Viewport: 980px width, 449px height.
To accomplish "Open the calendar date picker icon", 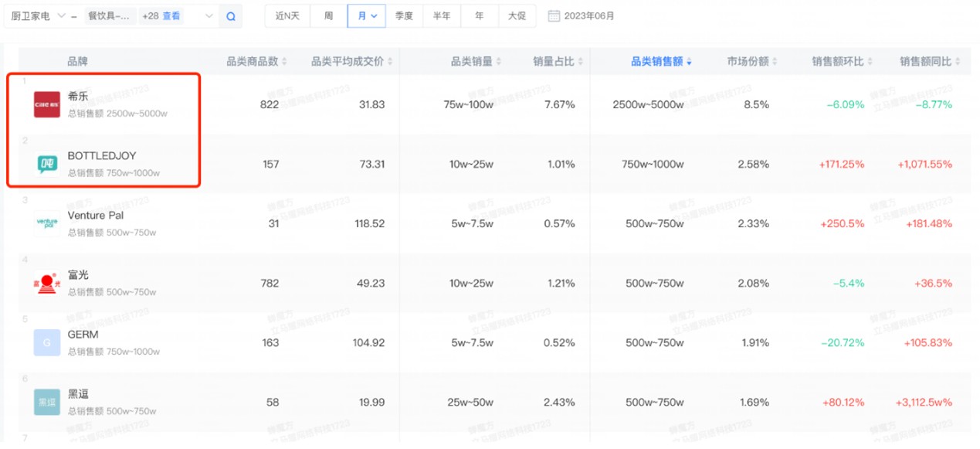I will (x=554, y=15).
